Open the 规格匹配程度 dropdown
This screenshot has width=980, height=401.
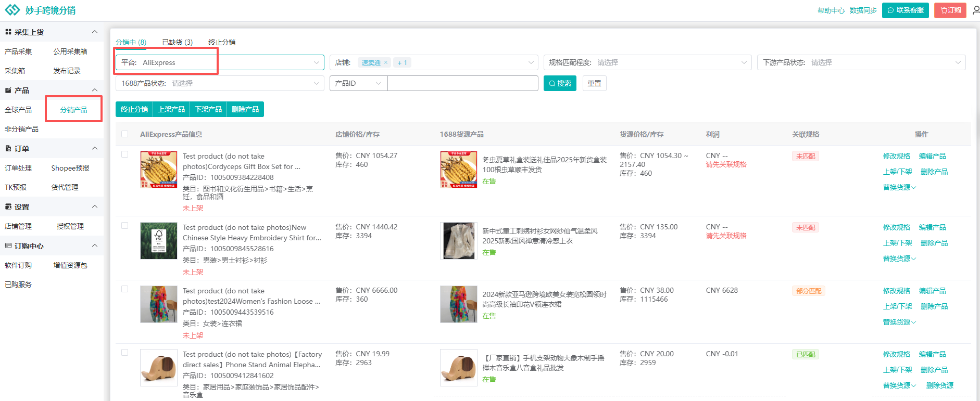(647, 62)
